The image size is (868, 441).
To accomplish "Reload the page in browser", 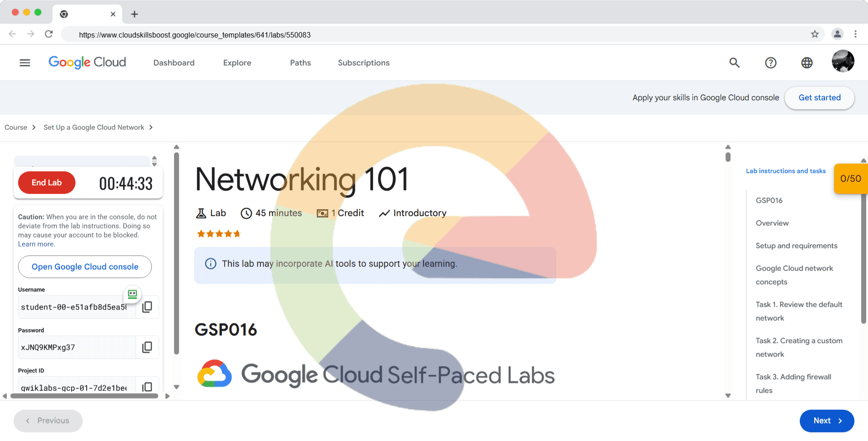I will coord(49,34).
